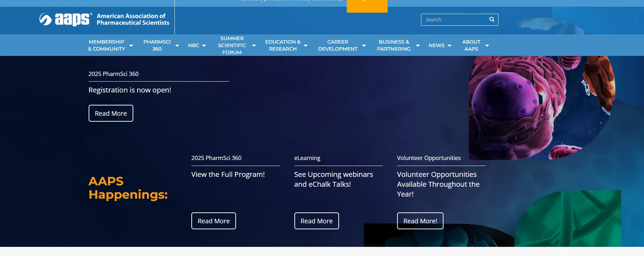
Task: Expand the Summer Scientific Forum dropdown arrow
Action: point(254,46)
